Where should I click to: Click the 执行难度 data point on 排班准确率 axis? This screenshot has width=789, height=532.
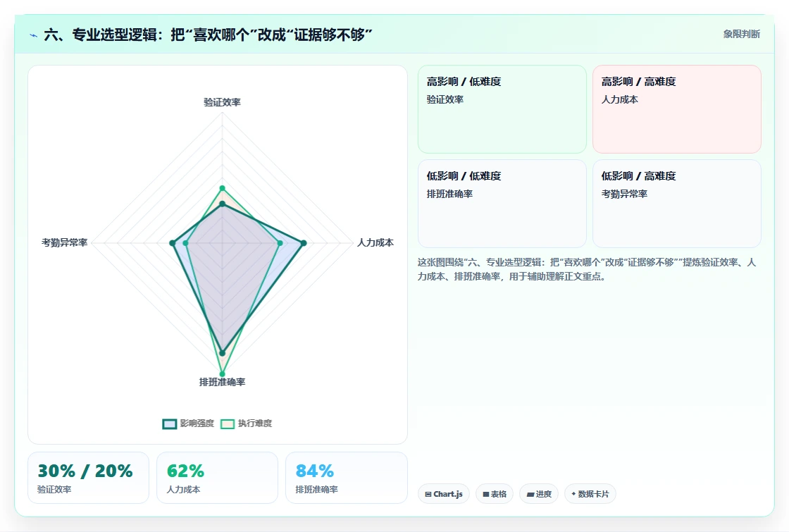point(222,374)
